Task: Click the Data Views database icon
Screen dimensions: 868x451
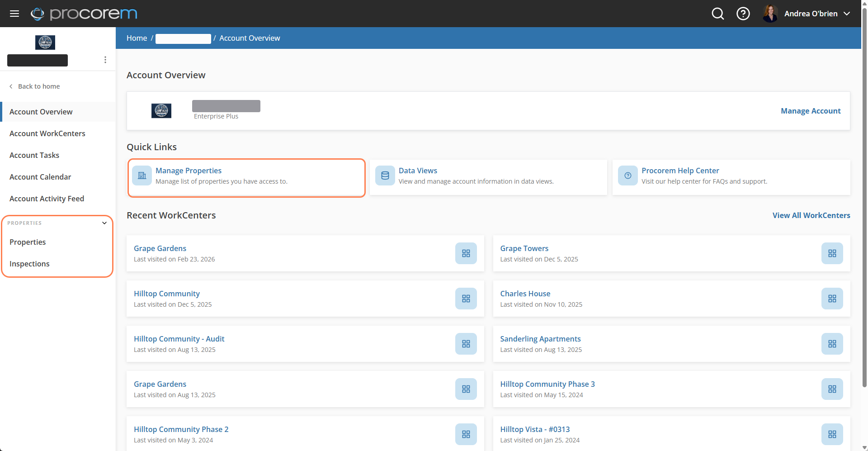Action: (385, 176)
